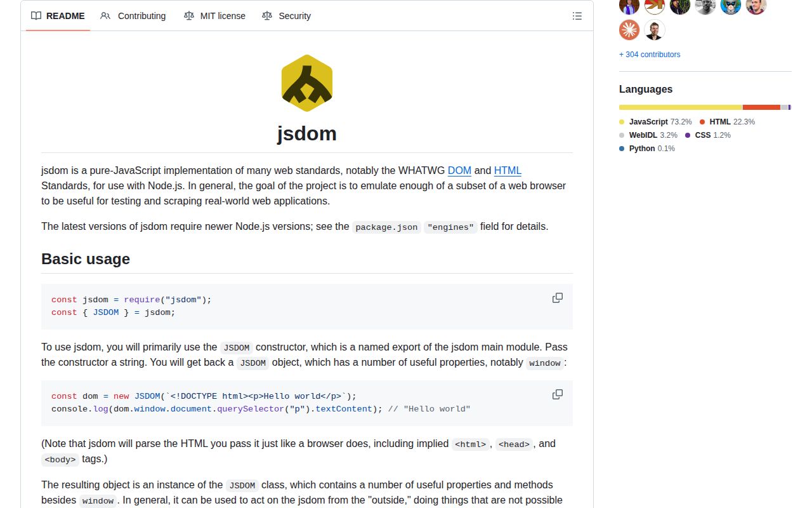Open the orange starburst contributor avatar
The width and height of the screenshot is (812, 508).
629,30
